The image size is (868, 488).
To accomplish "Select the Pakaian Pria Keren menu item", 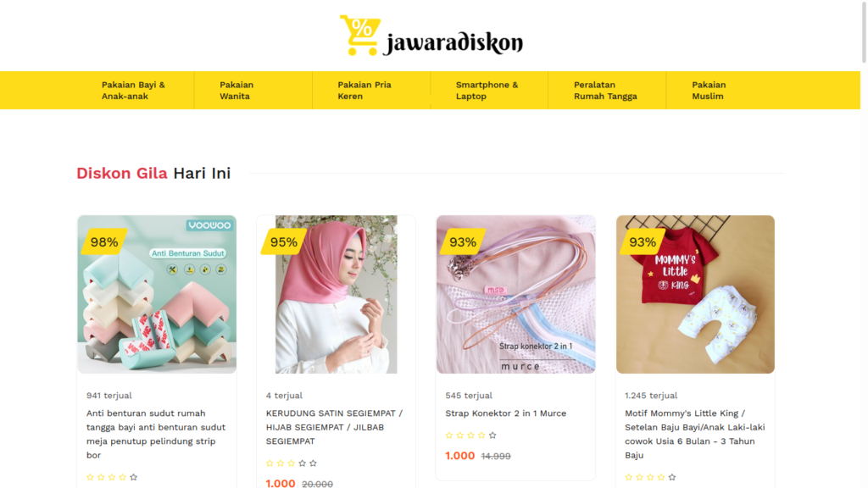I will click(364, 90).
